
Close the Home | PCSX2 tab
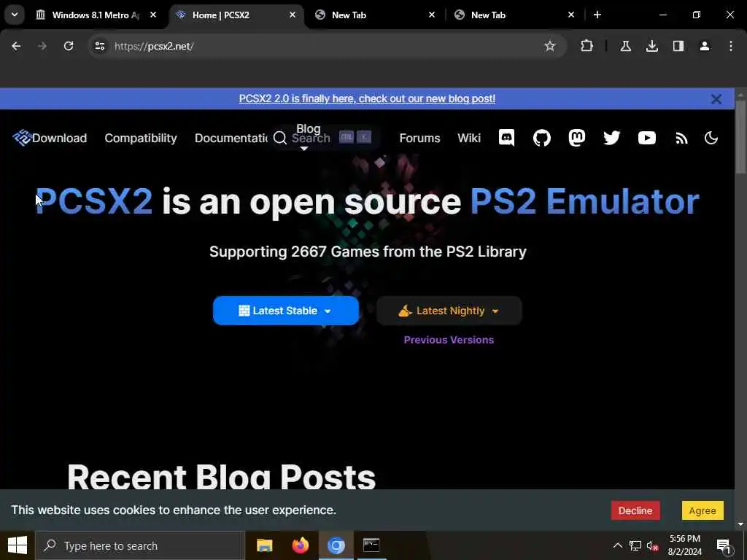click(x=292, y=15)
